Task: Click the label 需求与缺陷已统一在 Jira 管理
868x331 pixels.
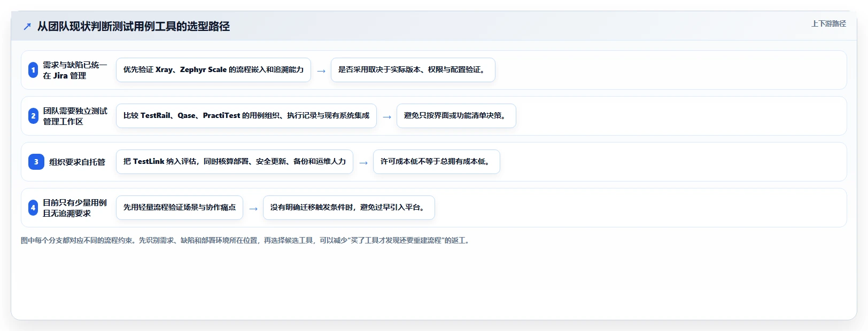Action: (x=75, y=70)
